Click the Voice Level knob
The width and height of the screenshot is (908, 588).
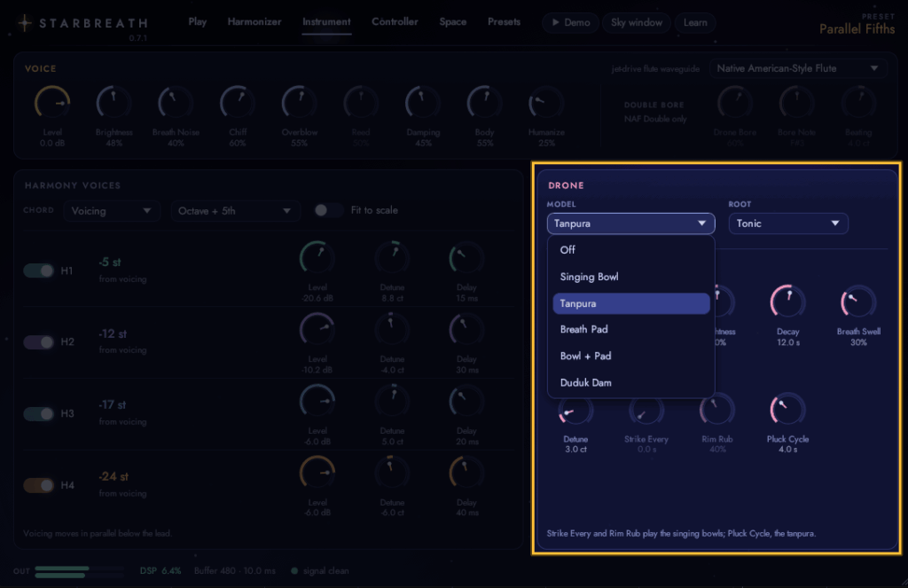(52, 103)
